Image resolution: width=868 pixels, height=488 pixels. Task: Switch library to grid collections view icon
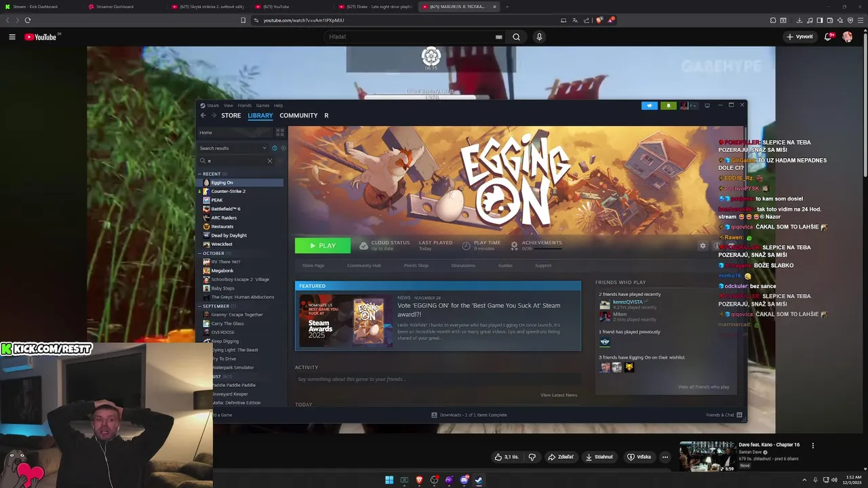click(279, 132)
